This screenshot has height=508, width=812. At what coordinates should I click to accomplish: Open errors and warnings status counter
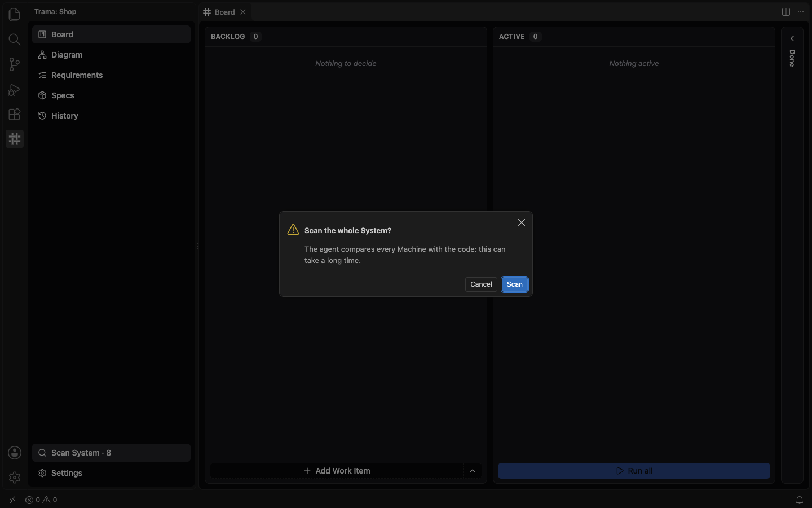point(41,500)
